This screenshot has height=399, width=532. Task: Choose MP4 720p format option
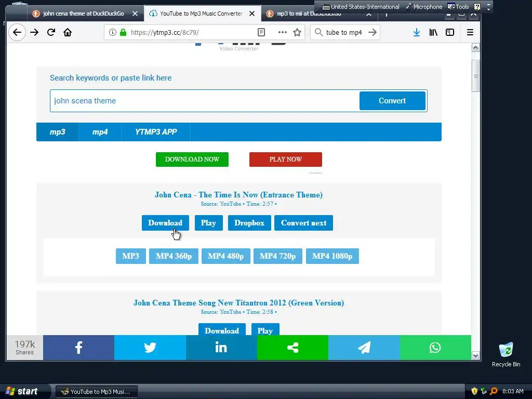[277, 256]
